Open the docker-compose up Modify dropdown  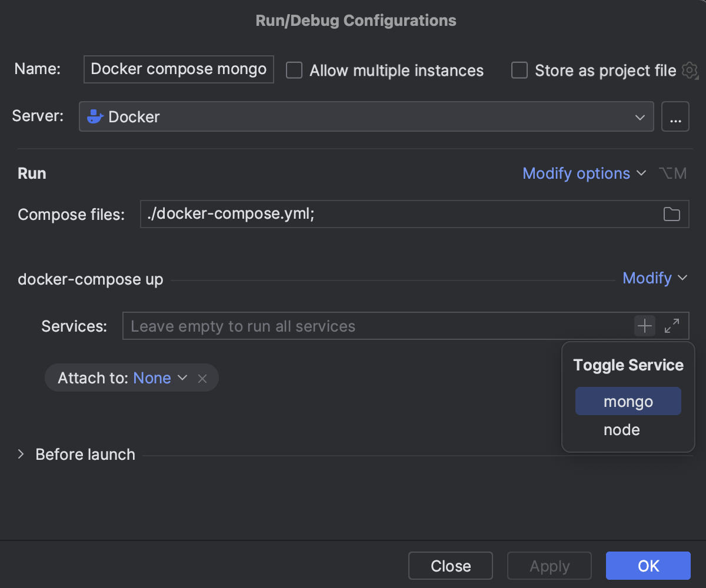[654, 278]
